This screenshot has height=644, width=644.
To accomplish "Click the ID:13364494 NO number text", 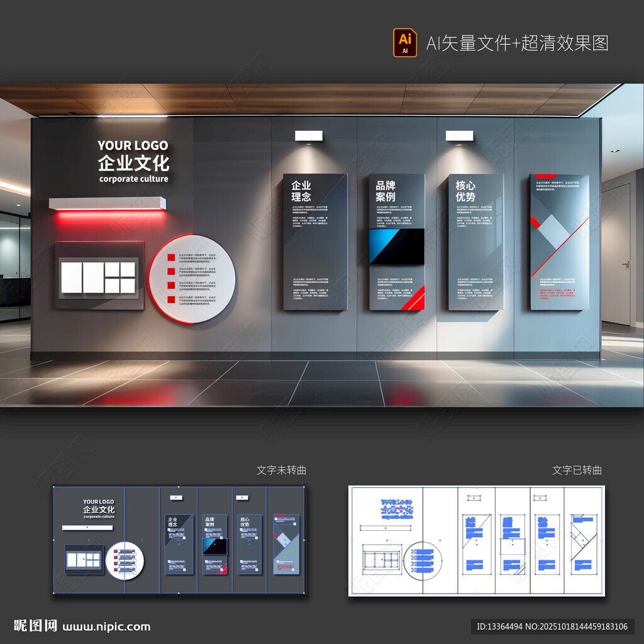I will point(552,627).
